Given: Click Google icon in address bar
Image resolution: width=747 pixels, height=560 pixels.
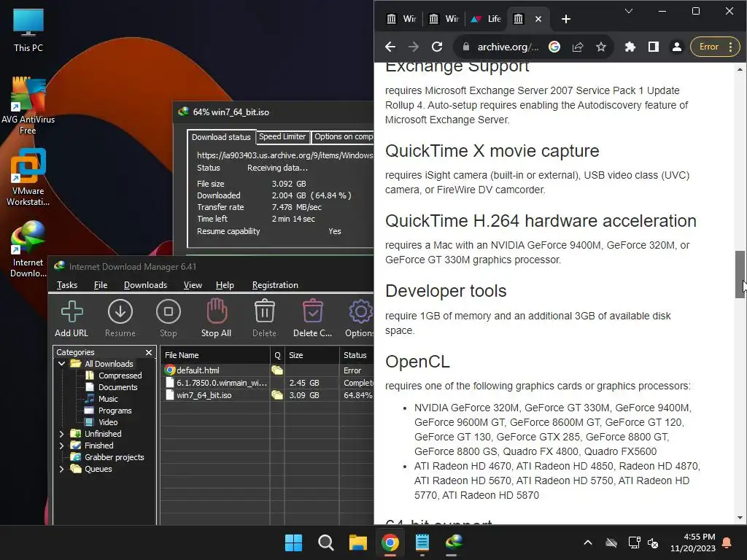Looking at the screenshot, I should point(554,47).
